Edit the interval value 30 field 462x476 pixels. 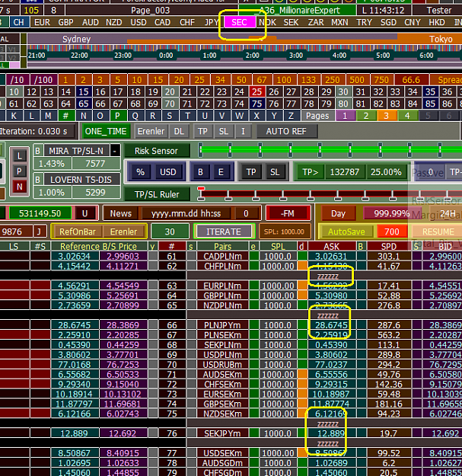point(170,232)
